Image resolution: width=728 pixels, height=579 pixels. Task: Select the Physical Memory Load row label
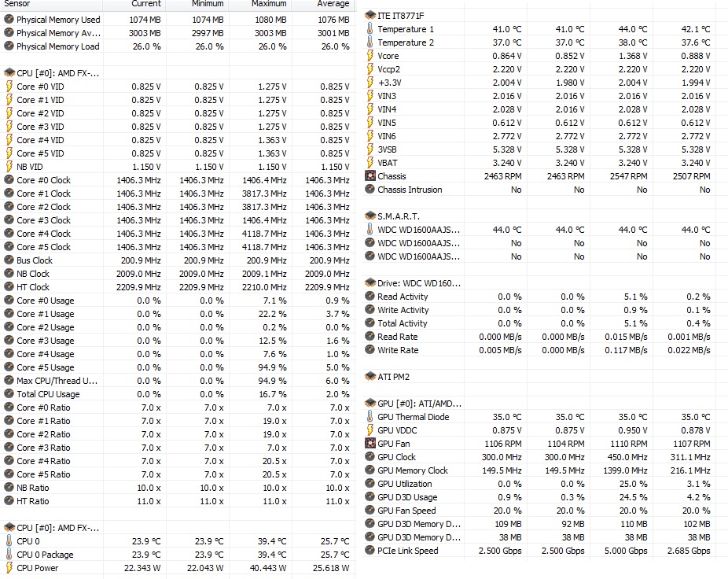click(58, 46)
